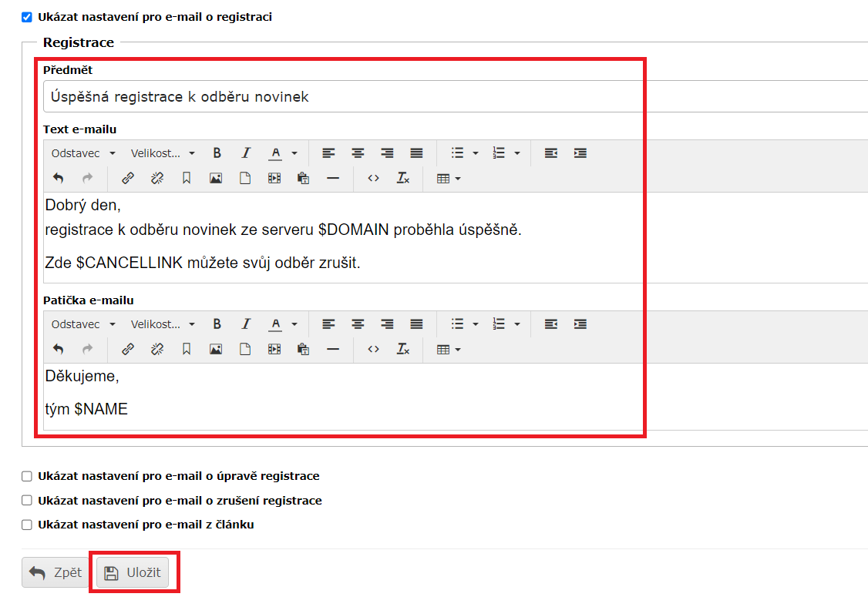Insert horizontal line in Text e-mailu editor
Screen dimensions: 868x607
(333, 179)
